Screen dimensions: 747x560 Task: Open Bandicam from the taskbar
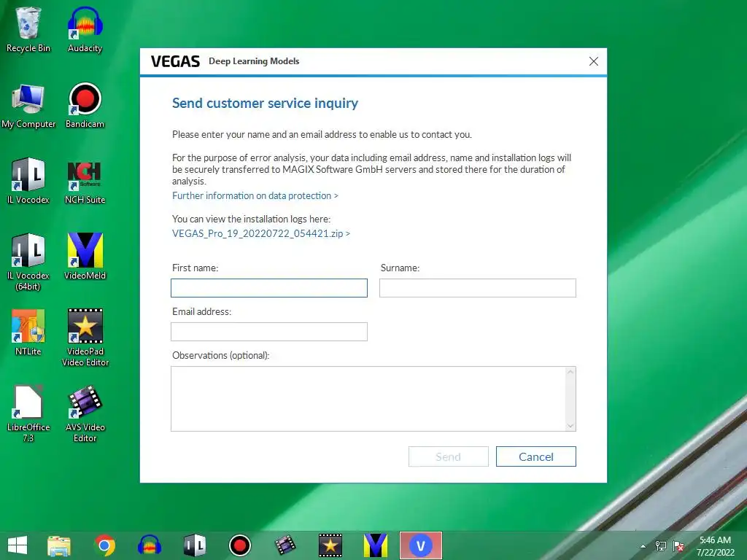click(x=239, y=545)
